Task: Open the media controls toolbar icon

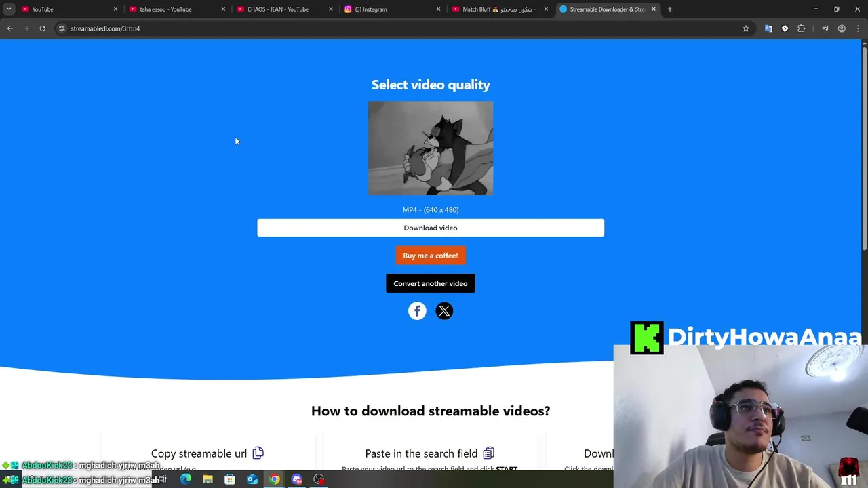Action: pyautogui.click(x=825, y=28)
